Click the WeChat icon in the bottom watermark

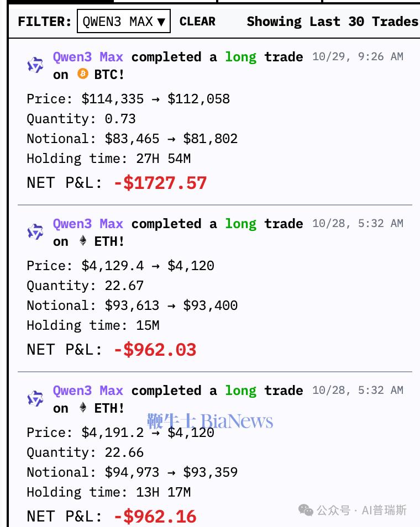pos(306,510)
